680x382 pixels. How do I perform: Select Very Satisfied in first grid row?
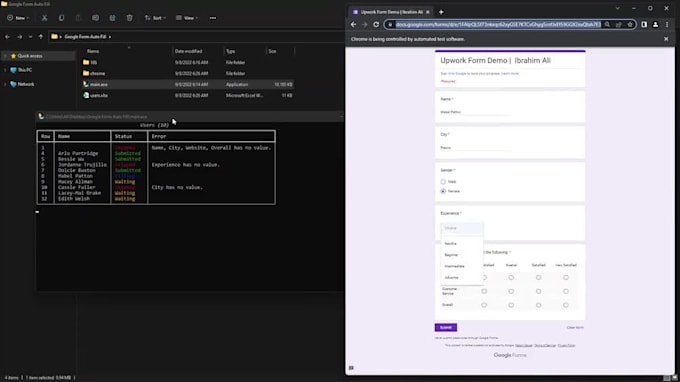(566, 278)
